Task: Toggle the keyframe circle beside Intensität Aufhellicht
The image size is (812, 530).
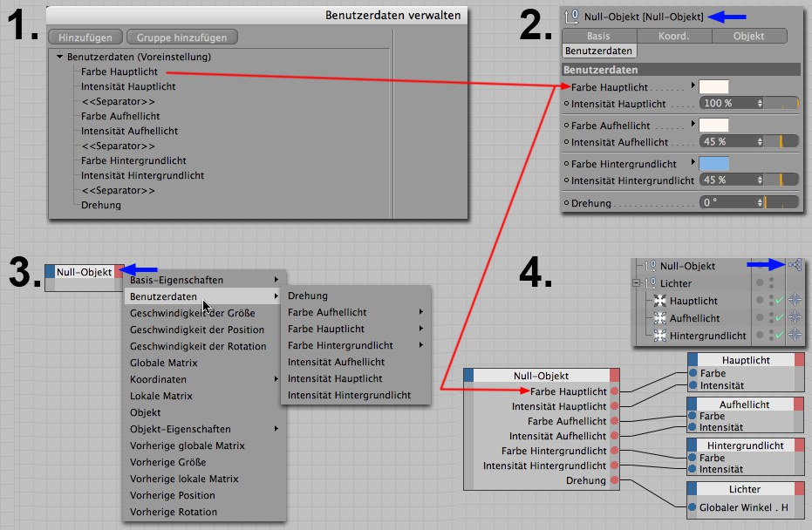Action: pos(567,142)
